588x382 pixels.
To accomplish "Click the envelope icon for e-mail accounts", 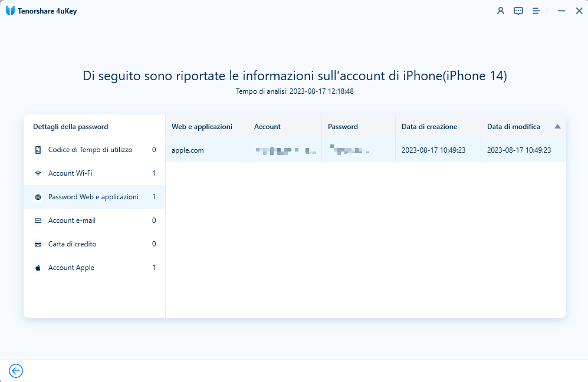I will 38,220.
